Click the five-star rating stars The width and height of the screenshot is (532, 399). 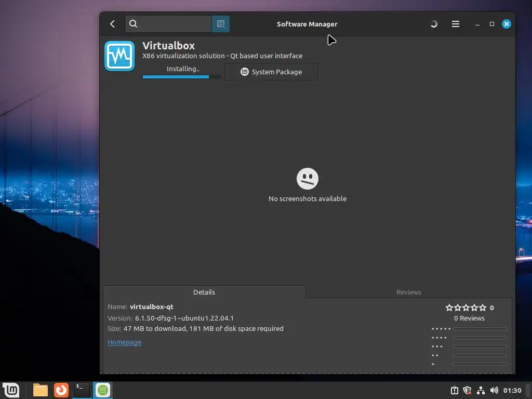coord(466,308)
